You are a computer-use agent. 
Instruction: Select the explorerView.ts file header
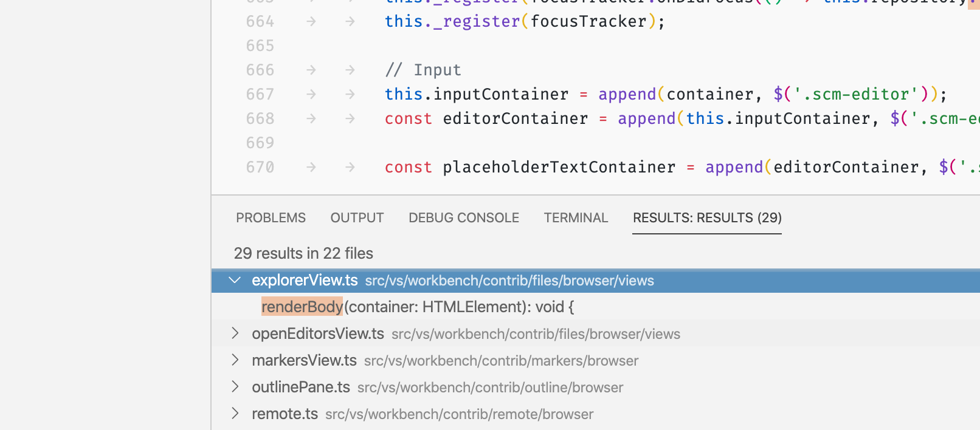pyautogui.click(x=305, y=280)
